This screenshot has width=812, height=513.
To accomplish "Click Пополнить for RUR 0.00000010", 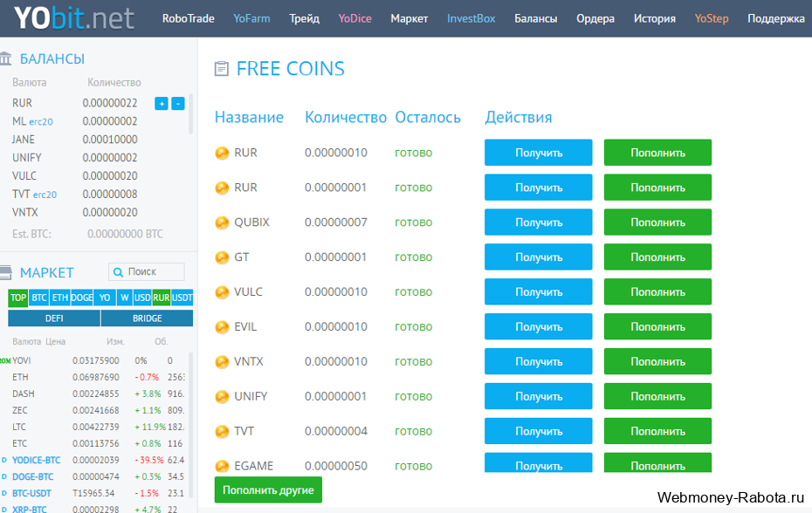I will coord(657,153).
